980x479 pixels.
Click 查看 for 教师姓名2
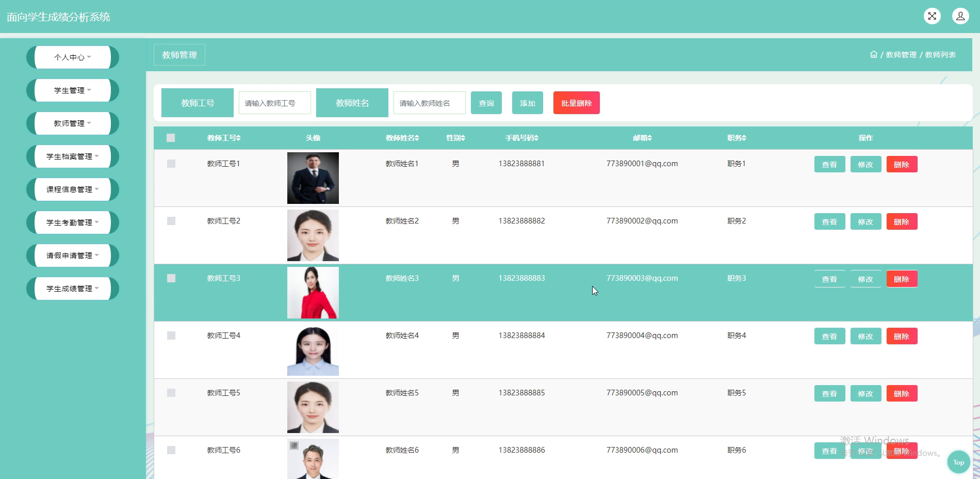[829, 221]
